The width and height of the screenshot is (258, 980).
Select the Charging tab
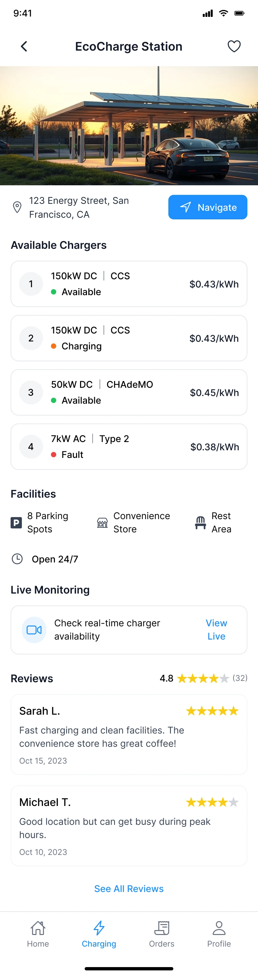pyautogui.click(x=99, y=934)
